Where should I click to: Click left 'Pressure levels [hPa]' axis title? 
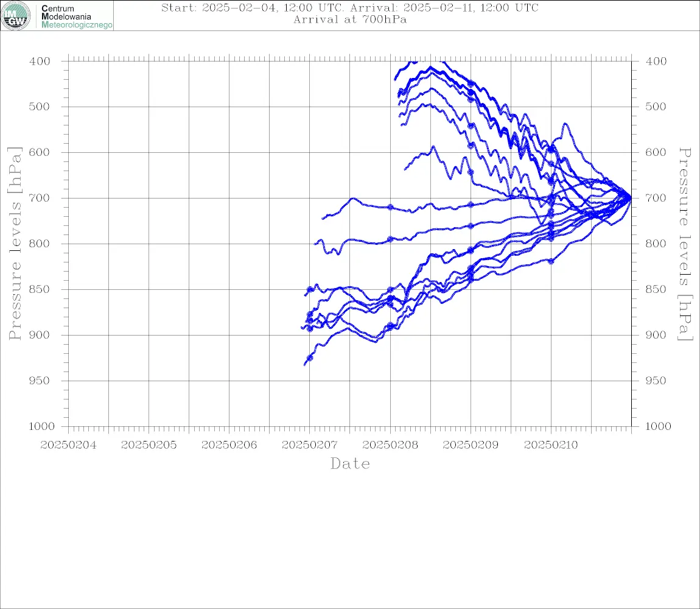[15, 244]
